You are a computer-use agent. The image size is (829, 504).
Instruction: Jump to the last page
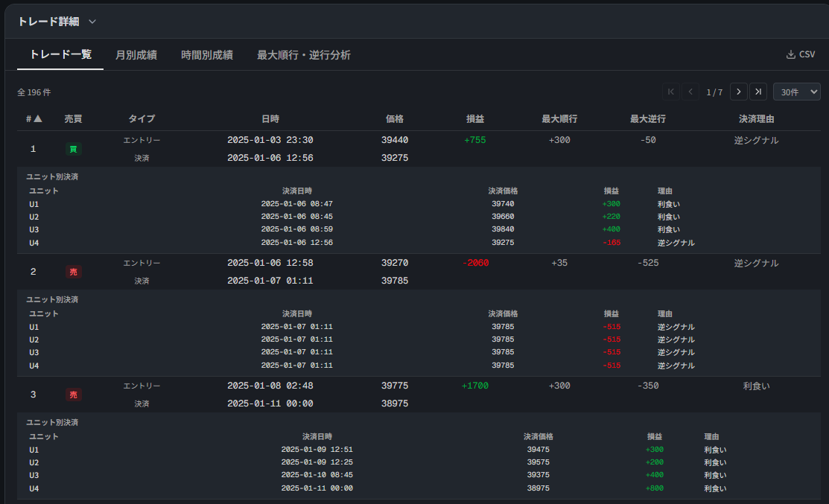click(x=758, y=92)
